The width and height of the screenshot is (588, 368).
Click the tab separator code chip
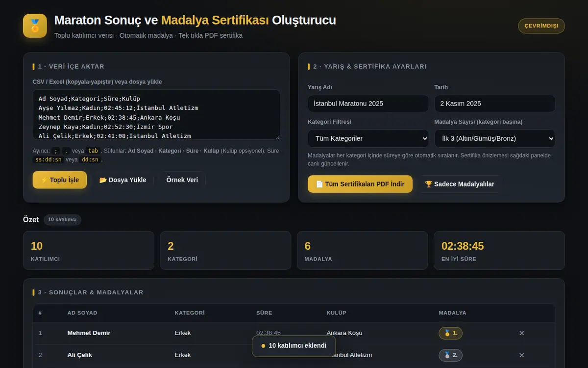tap(93, 151)
